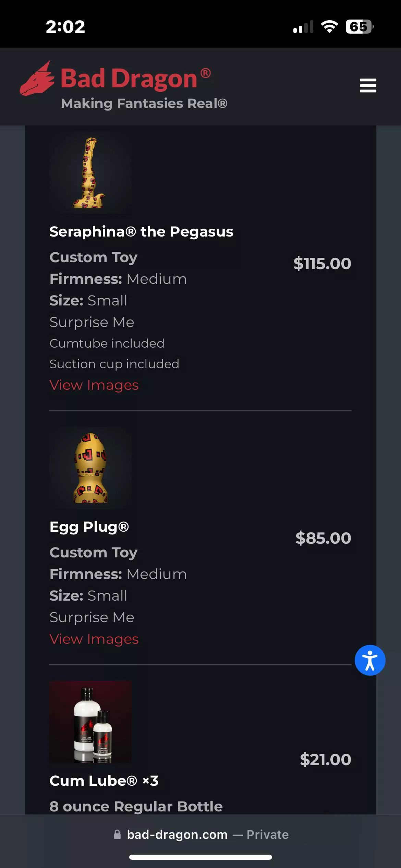The image size is (401, 868).
Task: Click the Making Fantasies Real tagline
Action: coord(144,104)
